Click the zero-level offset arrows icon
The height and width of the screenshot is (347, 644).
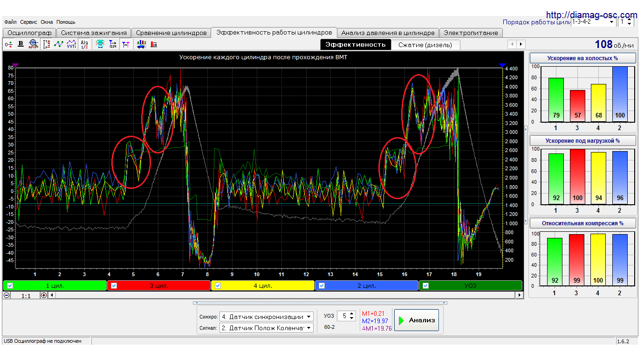click(9, 44)
